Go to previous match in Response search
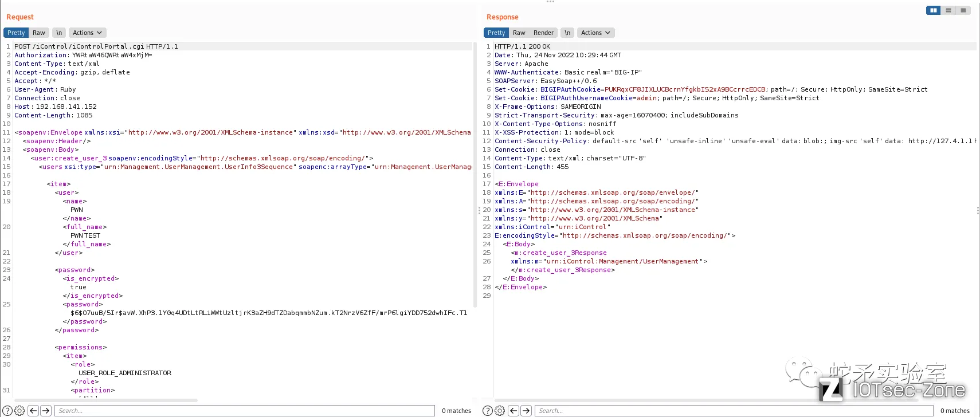980x417 pixels. pos(513,411)
